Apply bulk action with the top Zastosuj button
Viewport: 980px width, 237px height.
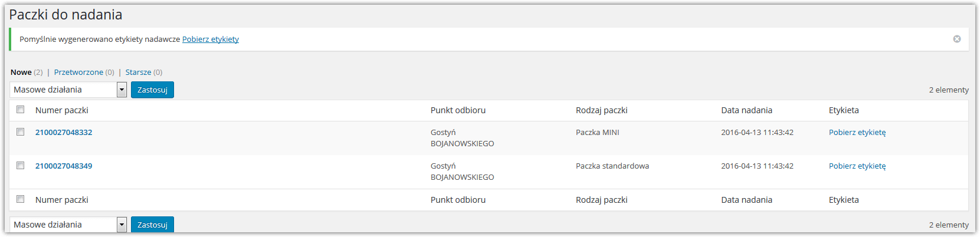click(x=152, y=90)
